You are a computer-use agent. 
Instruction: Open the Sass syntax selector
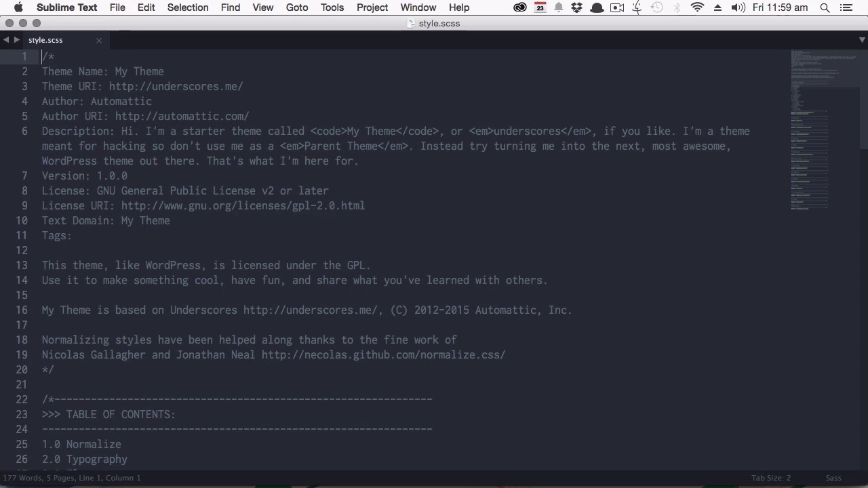(x=833, y=478)
